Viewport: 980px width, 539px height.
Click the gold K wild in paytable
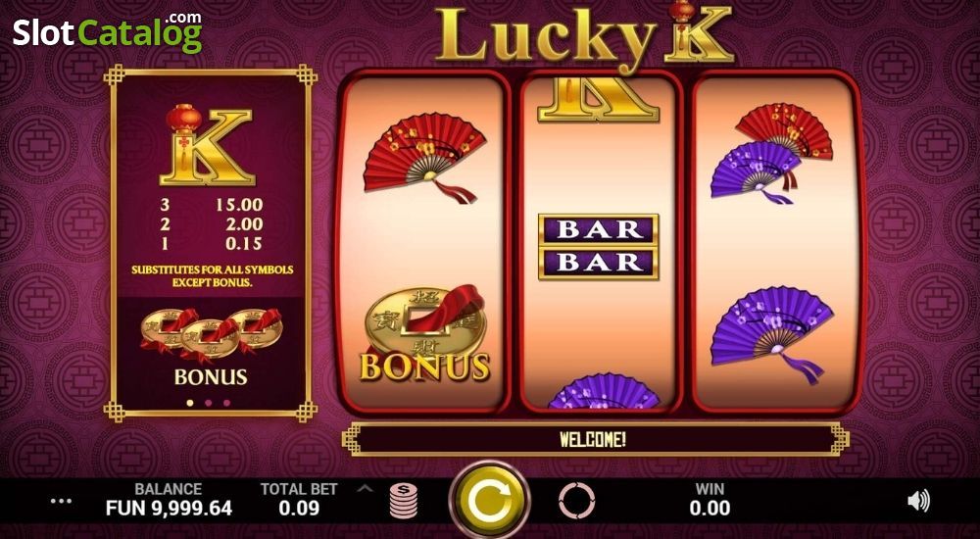click(208, 145)
